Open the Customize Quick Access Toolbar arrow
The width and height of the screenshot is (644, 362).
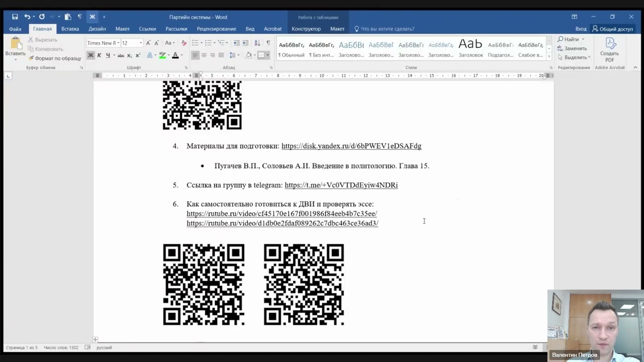pyautogui.click(x=104, y=17)
